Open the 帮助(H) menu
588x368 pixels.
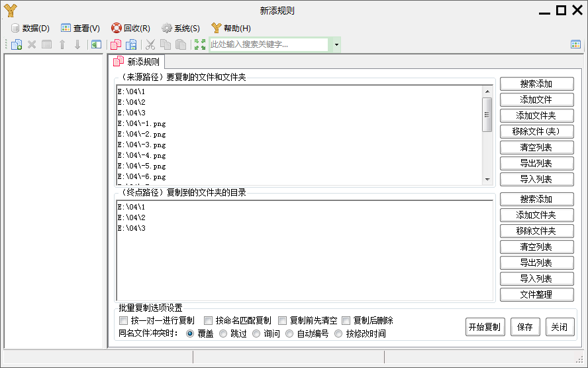click(x=231, y=28)
